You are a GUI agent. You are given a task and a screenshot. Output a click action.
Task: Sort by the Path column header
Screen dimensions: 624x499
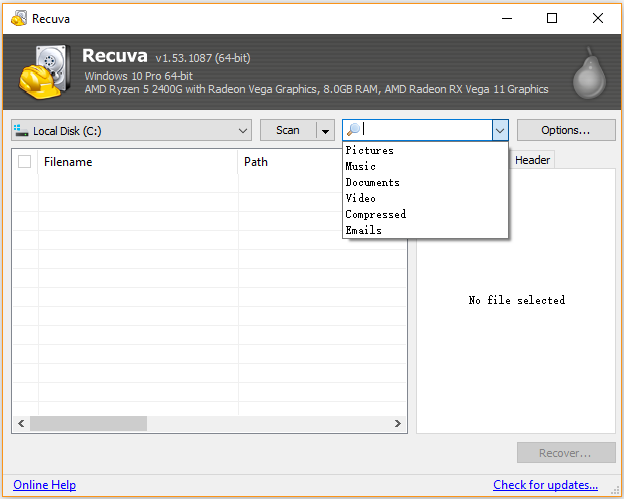tap(291, 162)
